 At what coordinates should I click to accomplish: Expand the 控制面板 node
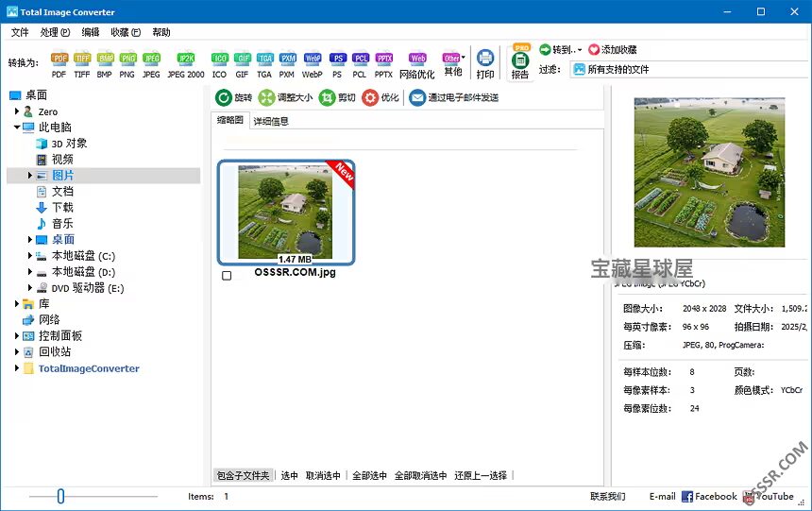[x=17, y=336]
